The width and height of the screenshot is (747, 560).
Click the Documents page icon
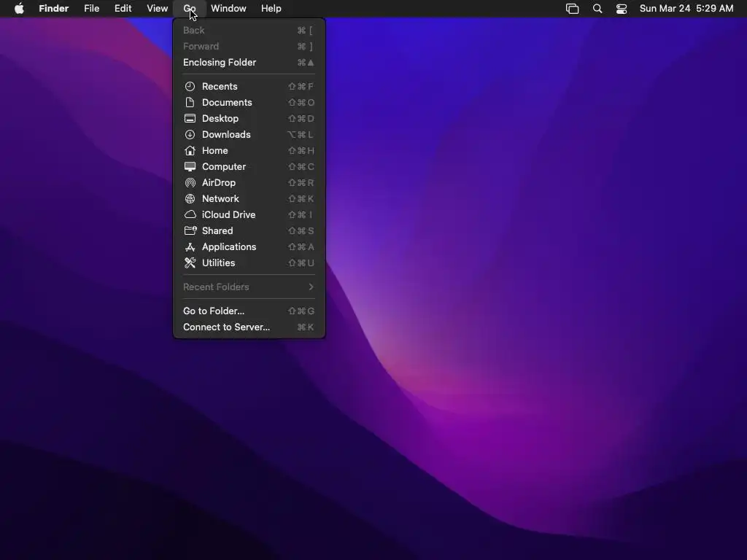[x=190, y=102]
